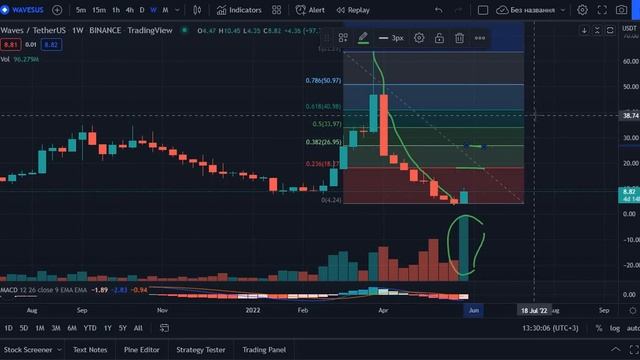Add symbol with the plus icon

click(x=57, y=10)
